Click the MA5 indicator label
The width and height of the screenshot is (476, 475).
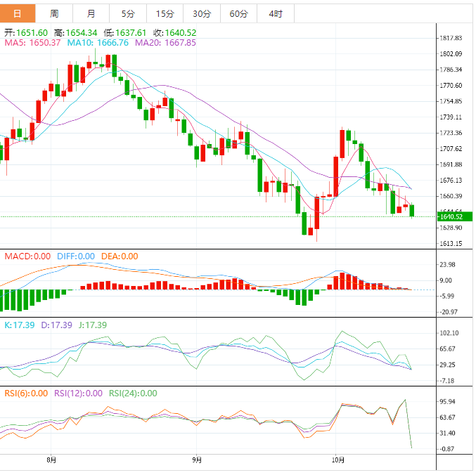coord(32,43)
